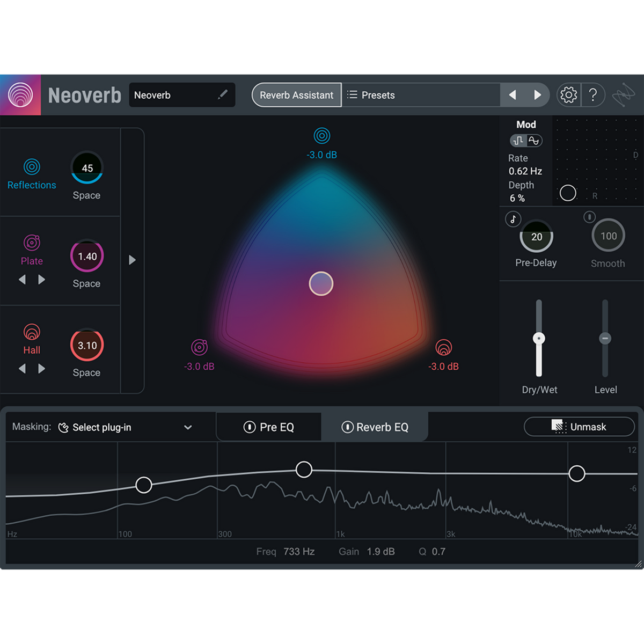The height and width of the screenshot is (644, 644).
Task: Select sine mod waveform
Action: 534,141
